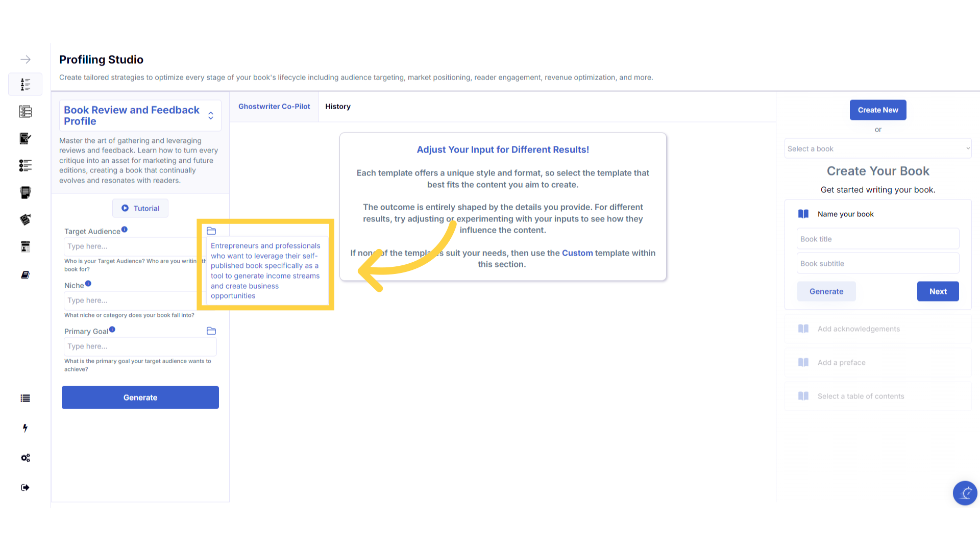This screenshot has height=551, width=980.
Task: Open the round chat widget icon
Action: tap(965, 493)
